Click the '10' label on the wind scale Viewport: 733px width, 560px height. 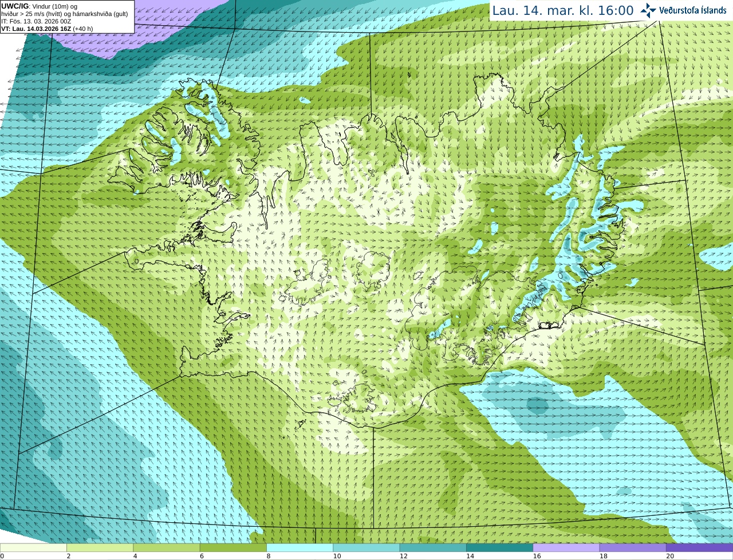[x=337, y=556]
